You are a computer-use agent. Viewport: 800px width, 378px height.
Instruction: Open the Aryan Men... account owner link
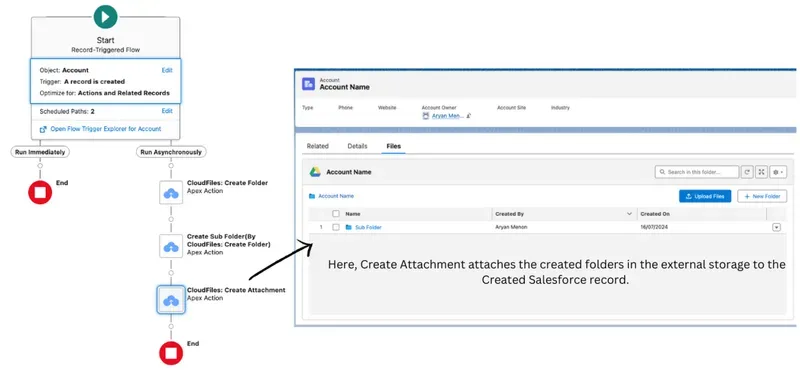(448, 116)
